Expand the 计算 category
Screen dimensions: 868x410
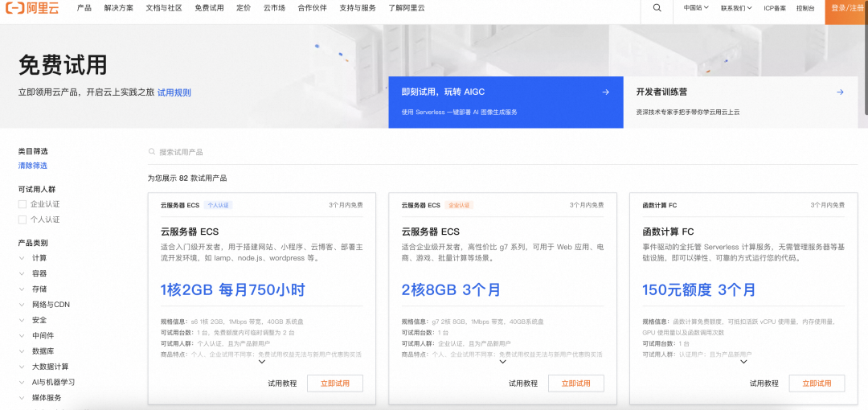[23, 258]
